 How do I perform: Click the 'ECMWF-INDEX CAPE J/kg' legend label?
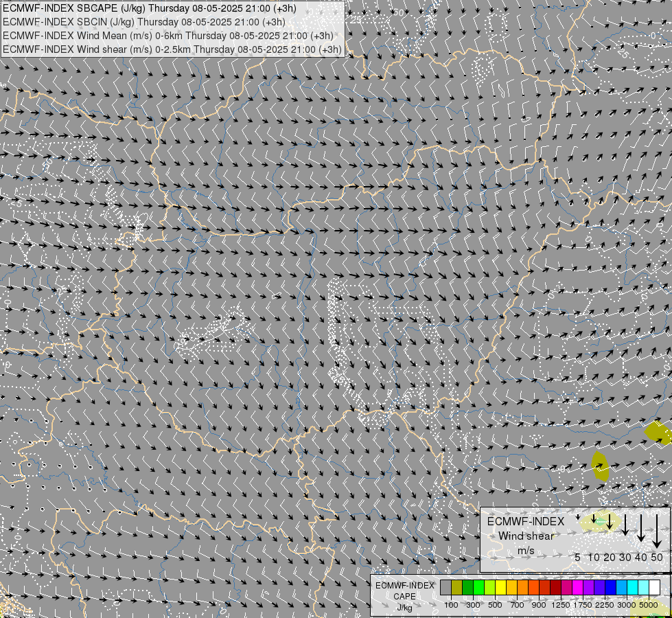click(404, 597)
